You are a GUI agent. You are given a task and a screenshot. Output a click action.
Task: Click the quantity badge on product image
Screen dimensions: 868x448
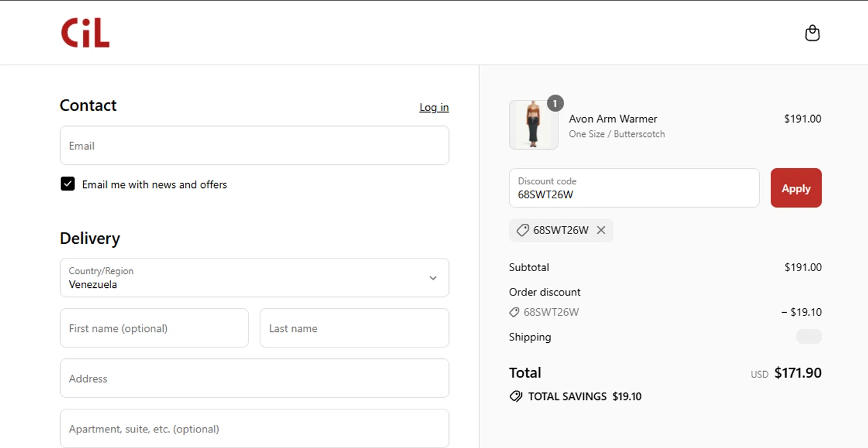555,103
